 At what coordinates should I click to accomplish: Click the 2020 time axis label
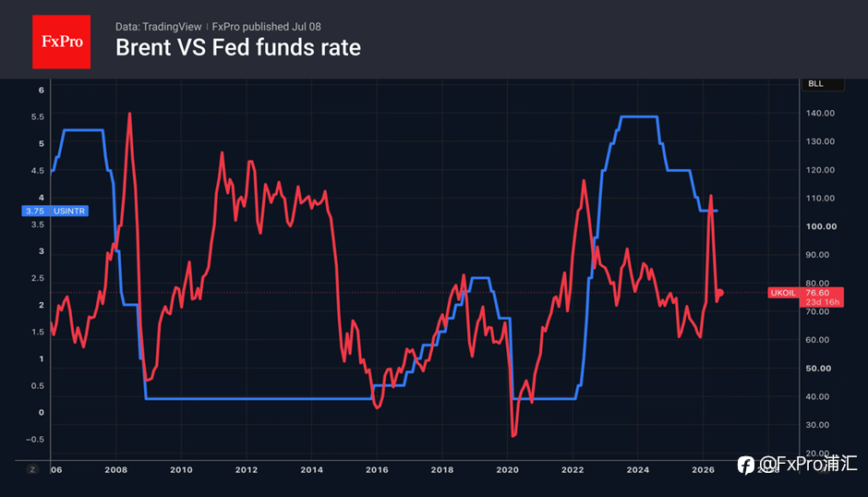(x=507, y=469)
